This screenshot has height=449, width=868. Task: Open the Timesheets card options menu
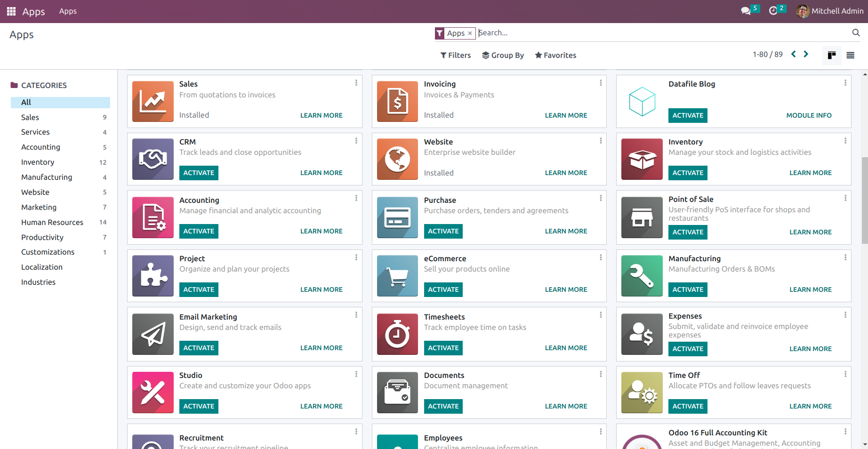coord(601,315)
